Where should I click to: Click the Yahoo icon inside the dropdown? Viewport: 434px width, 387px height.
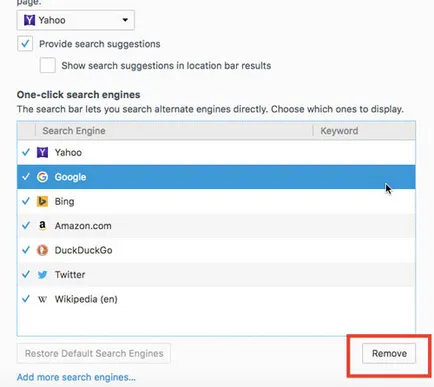[29, 20]
